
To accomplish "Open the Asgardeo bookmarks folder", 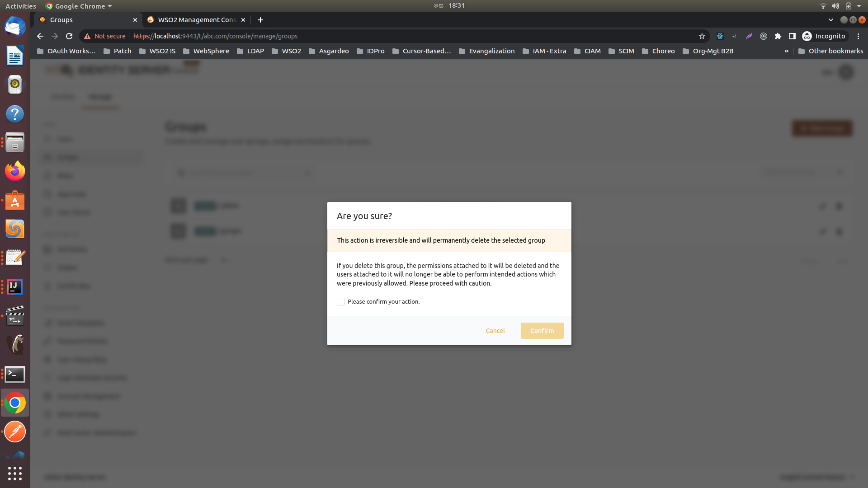I will click(x=329, y=51).
